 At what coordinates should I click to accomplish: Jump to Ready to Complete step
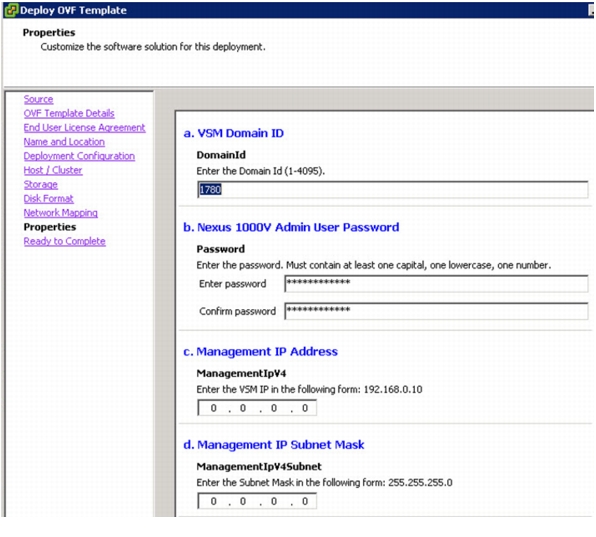point(64,241)
